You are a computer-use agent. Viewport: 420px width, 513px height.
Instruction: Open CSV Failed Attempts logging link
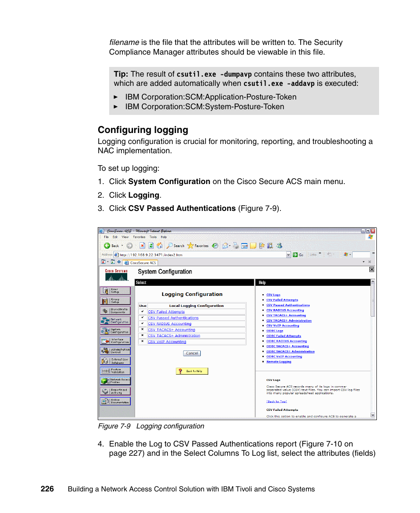(x=166, y=312)
